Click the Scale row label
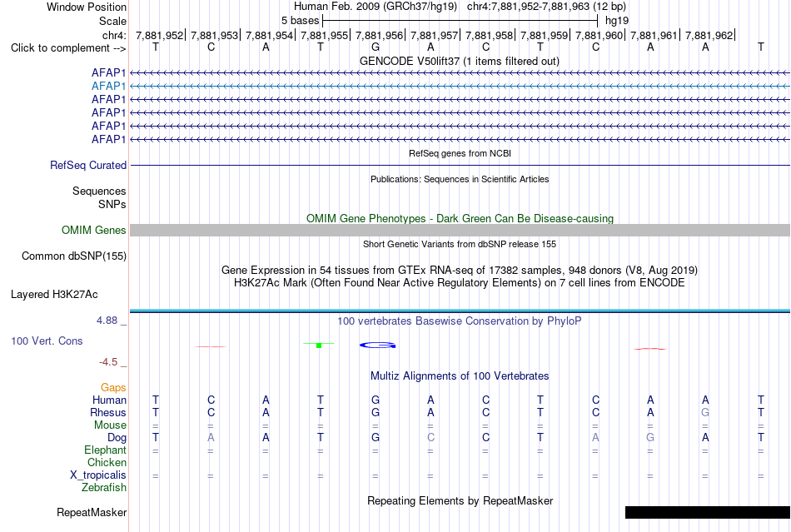 [112, 21]
